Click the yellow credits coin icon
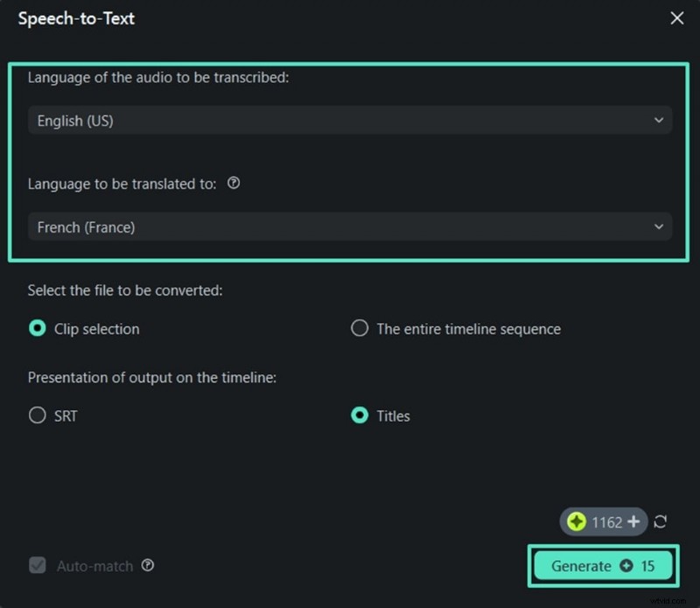This screenshot has height=608, width=700. [x=577, y=521]
